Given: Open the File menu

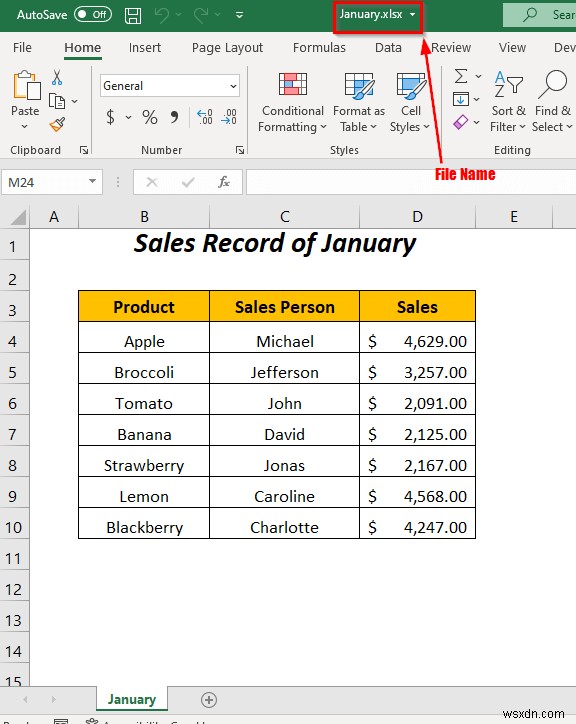Looking at the screenshot, I should coord(22,48).
